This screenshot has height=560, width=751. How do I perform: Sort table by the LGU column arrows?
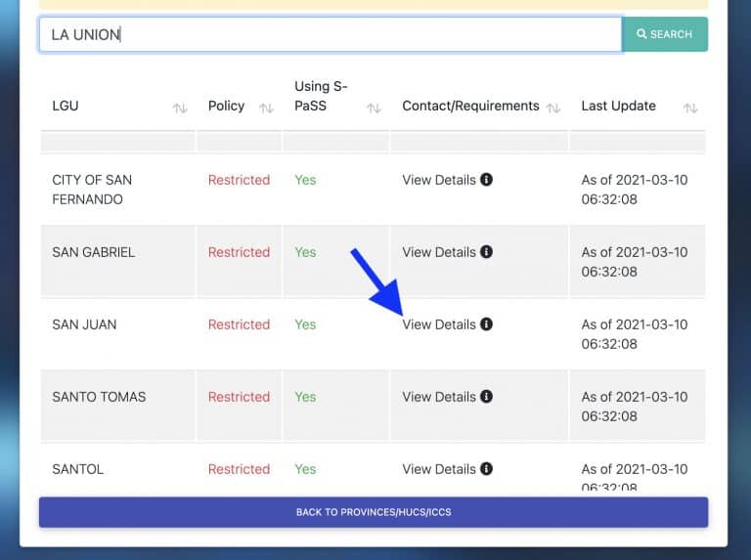[x=179, y=108]
